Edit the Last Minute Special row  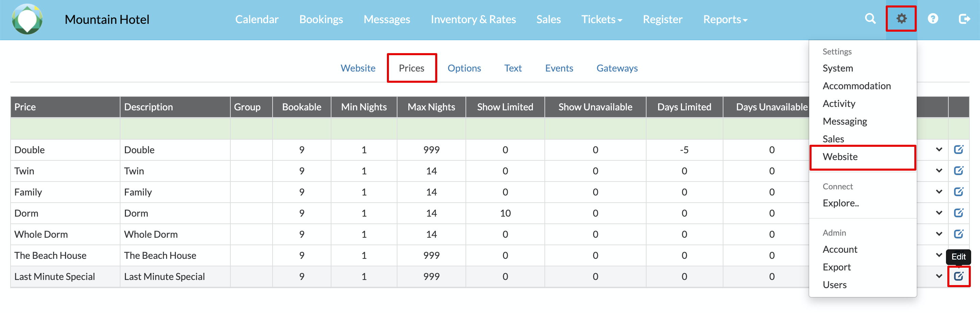pyautogui.click(x=958, y=277)
